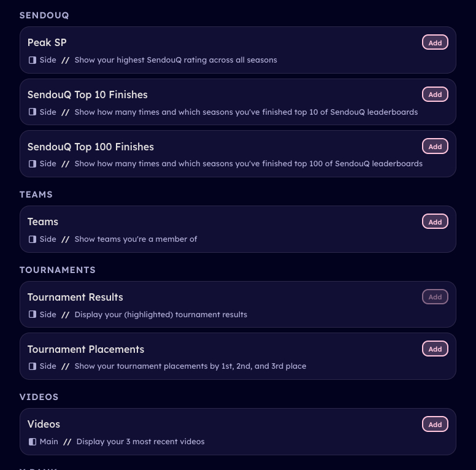The height and width of the screenshot is (470, 476).
Task: Click the Teams widget description text
Action: coord(136,239)
